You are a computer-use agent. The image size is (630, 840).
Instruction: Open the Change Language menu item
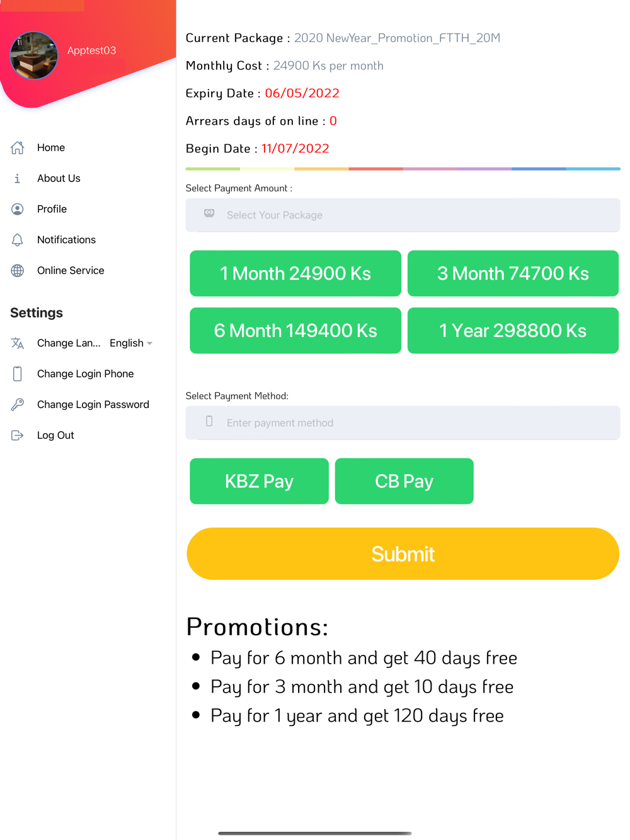(x=68, y=343)
